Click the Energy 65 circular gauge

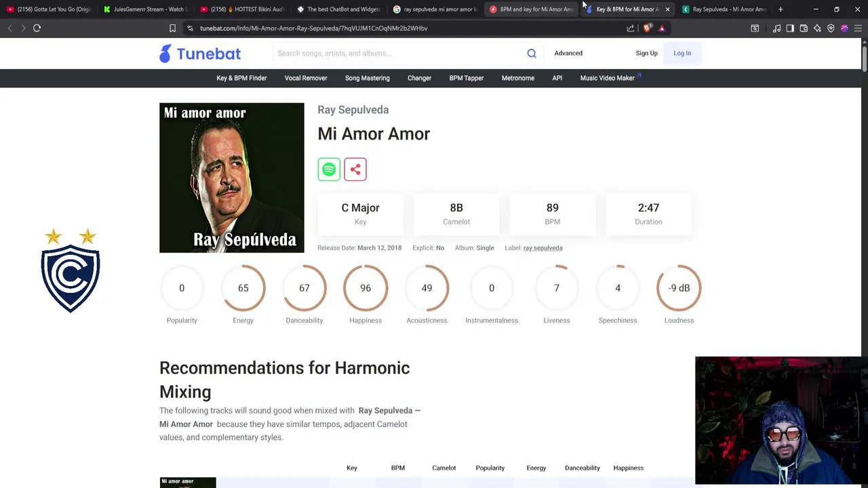(243, 288)
